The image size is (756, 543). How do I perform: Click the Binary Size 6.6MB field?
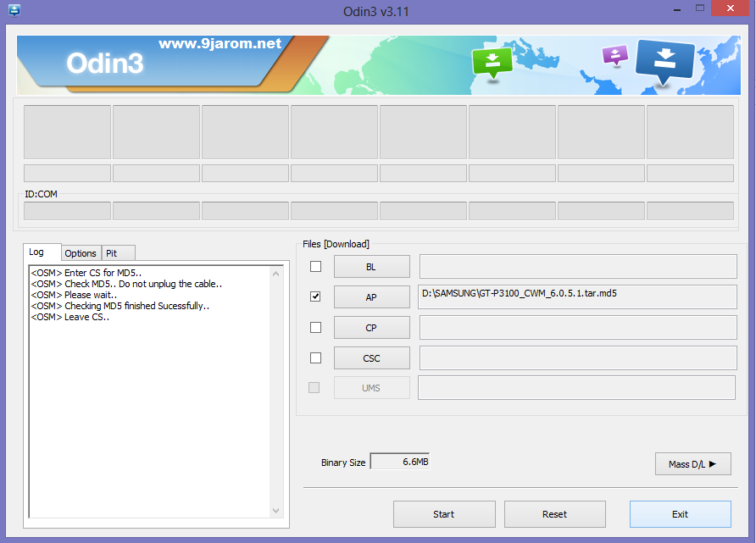coord(400,462)
